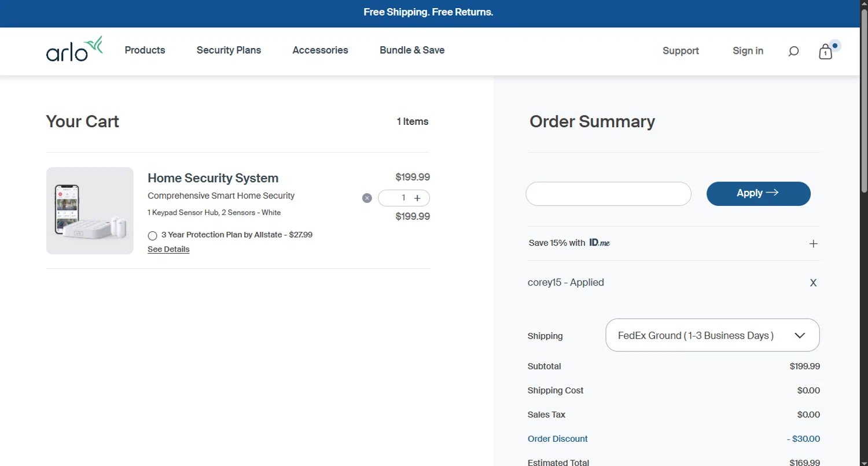Screen dimensions: 868x466
Task: Open the Products menu
Action: point(145,50)
